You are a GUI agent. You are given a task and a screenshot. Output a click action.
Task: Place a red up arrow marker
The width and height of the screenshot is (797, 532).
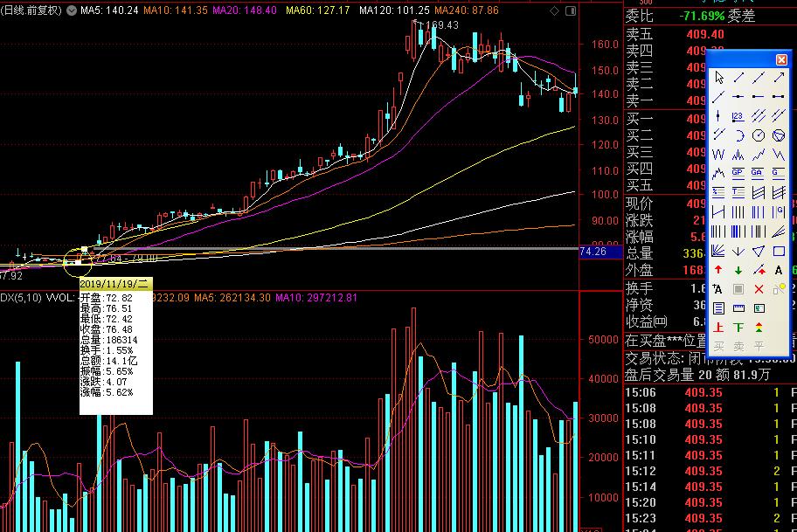click(x=718, y=270)
